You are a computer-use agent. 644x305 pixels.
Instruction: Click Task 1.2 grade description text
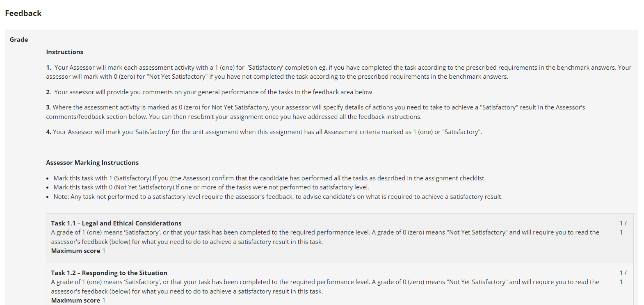pyautogui.click(x=325, y=287)
